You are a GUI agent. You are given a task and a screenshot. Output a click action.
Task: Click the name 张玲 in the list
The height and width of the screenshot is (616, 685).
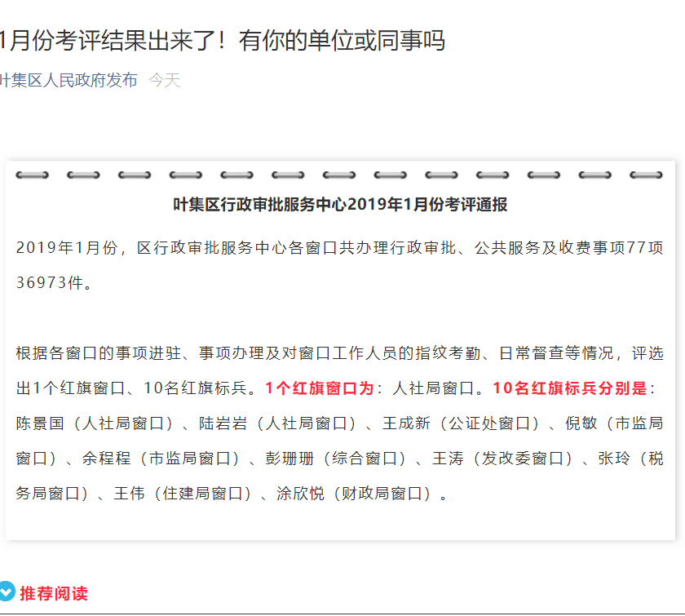[614, 459]
